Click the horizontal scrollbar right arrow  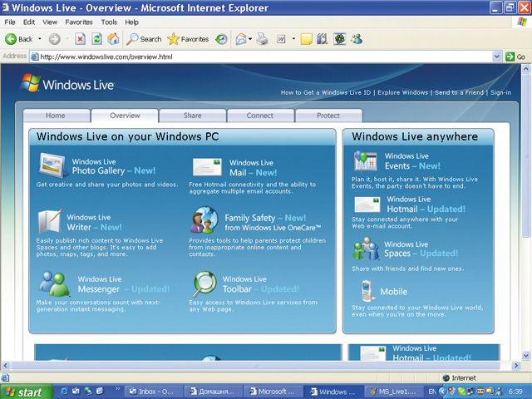coord(516,366)
